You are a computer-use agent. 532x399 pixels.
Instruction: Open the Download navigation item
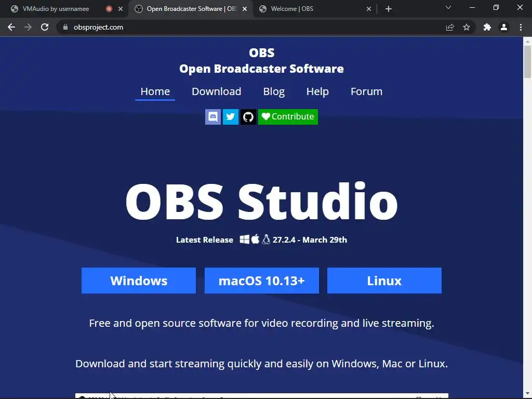coord(217,91)
